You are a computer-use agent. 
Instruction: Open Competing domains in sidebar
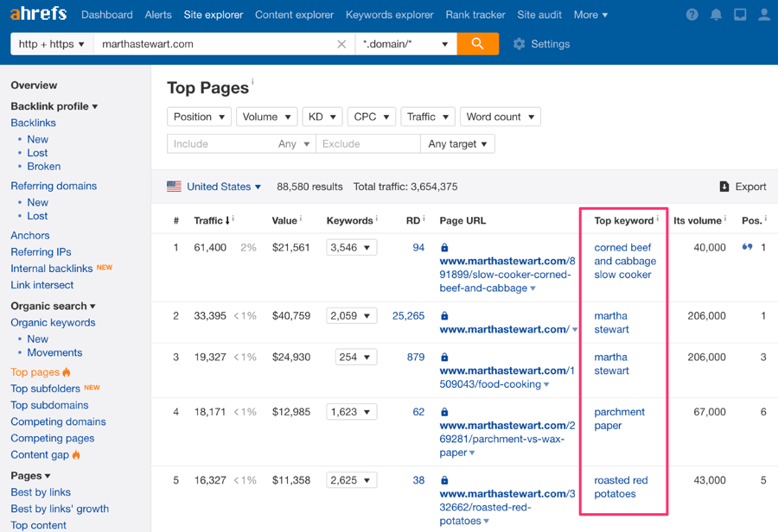58,421
